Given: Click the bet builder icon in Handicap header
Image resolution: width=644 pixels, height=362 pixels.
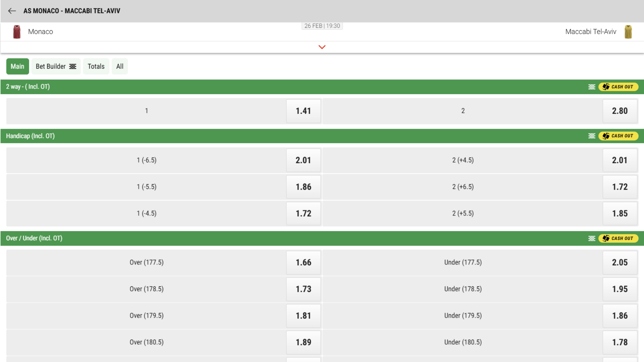Looking at the screenshot, I should (592, 136).
